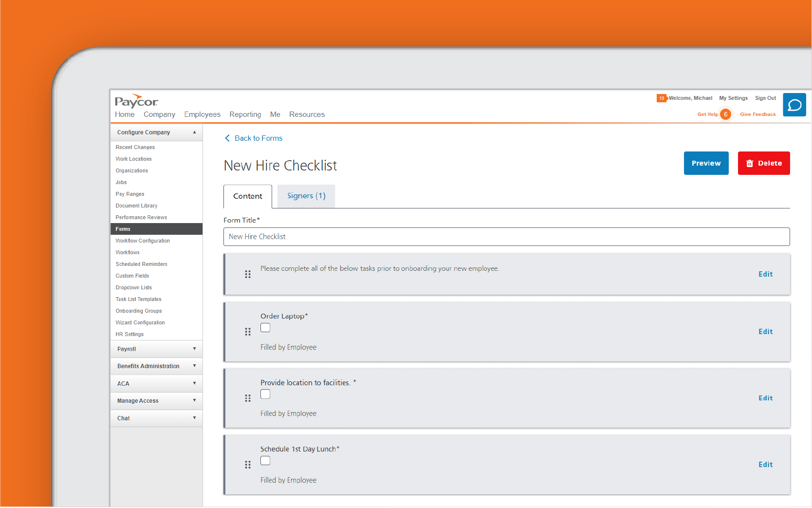Open the Reporting menu
The height and width of the screenshot is (508, 812).
(x=245, y=114)
